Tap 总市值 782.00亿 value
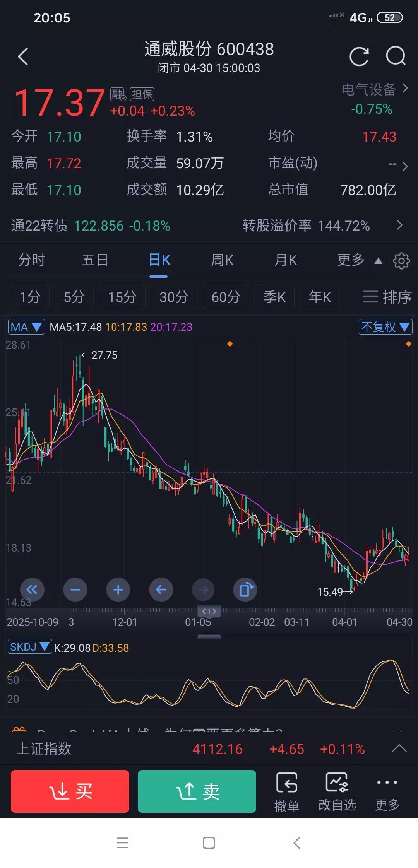The width and height of the screenshot is (418, 868). tap(368, 190)
